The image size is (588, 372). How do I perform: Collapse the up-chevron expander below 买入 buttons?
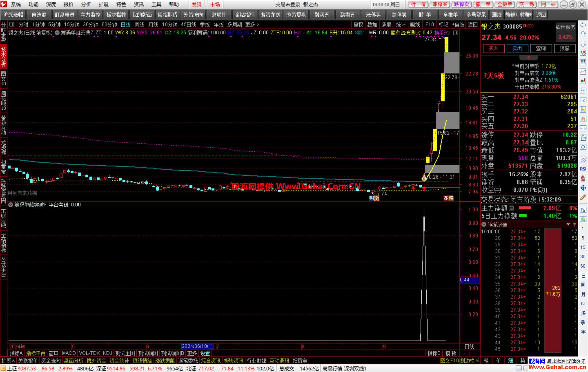coord(528,58)
